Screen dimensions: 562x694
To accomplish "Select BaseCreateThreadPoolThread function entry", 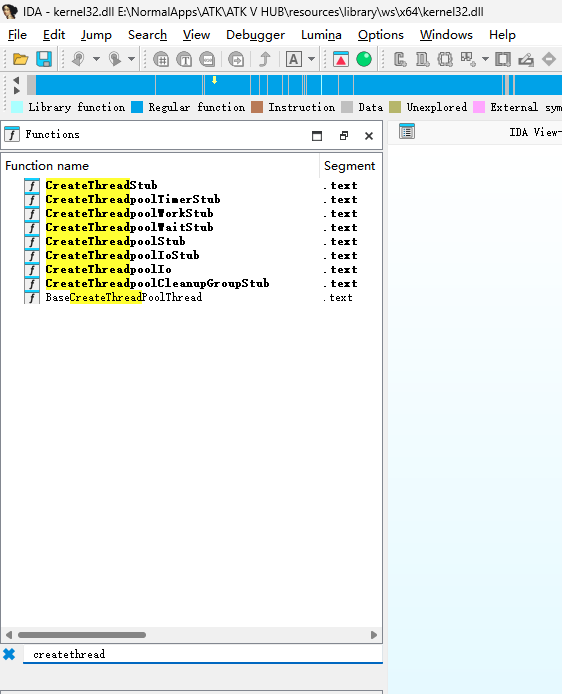I will (123, 297).
